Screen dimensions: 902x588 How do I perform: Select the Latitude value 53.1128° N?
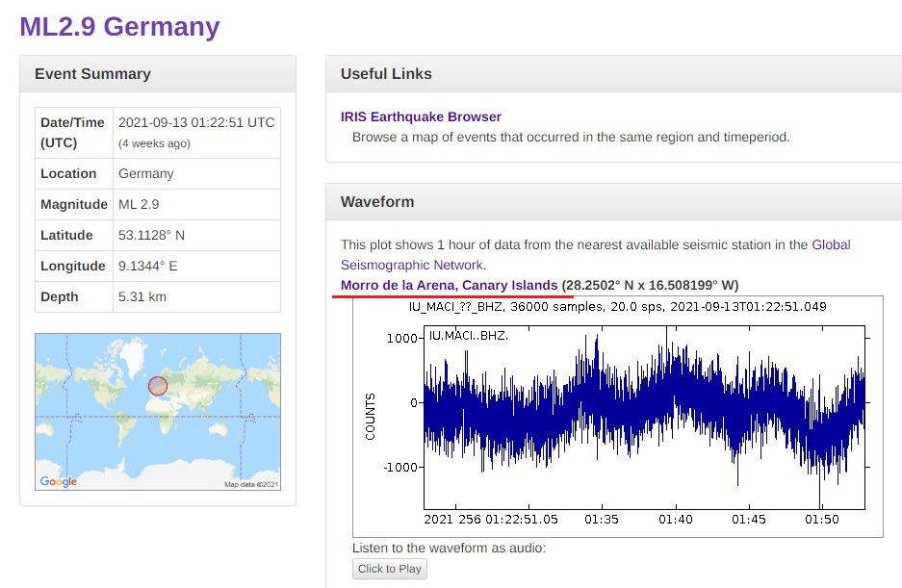[151, 236]
